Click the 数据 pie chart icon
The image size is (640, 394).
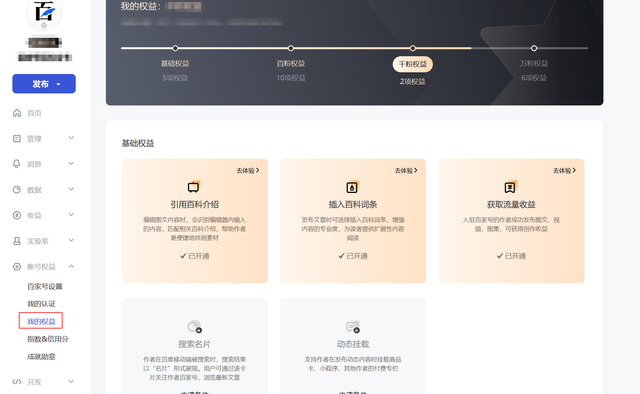coord(17,190)
